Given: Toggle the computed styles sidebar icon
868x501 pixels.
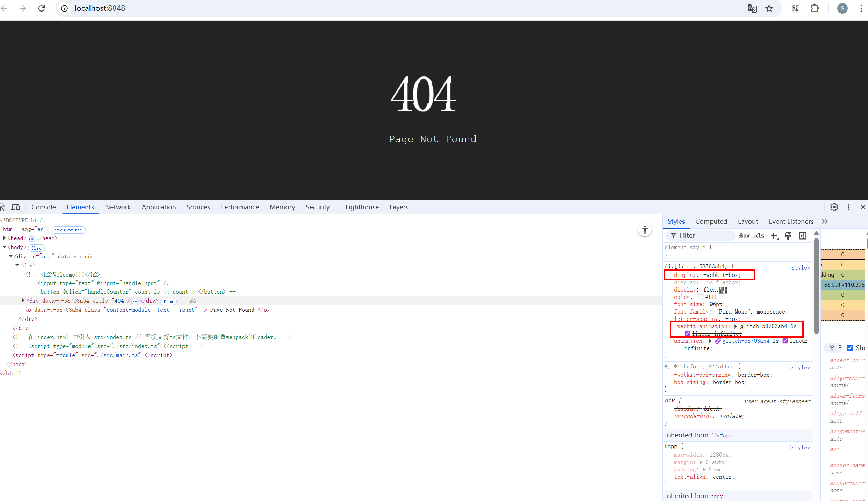Looking at the screenshot, I should (x=803, y=236).
